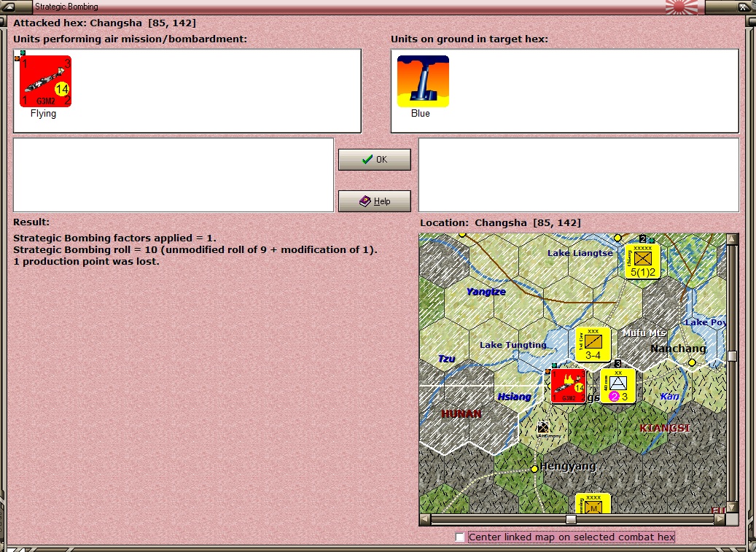Image resolution: width=756 pixels, height=552 pixels.
Task: Select the 5(1)2 army group counter near Lake Liangtse
Action: (x=643, y=261)
